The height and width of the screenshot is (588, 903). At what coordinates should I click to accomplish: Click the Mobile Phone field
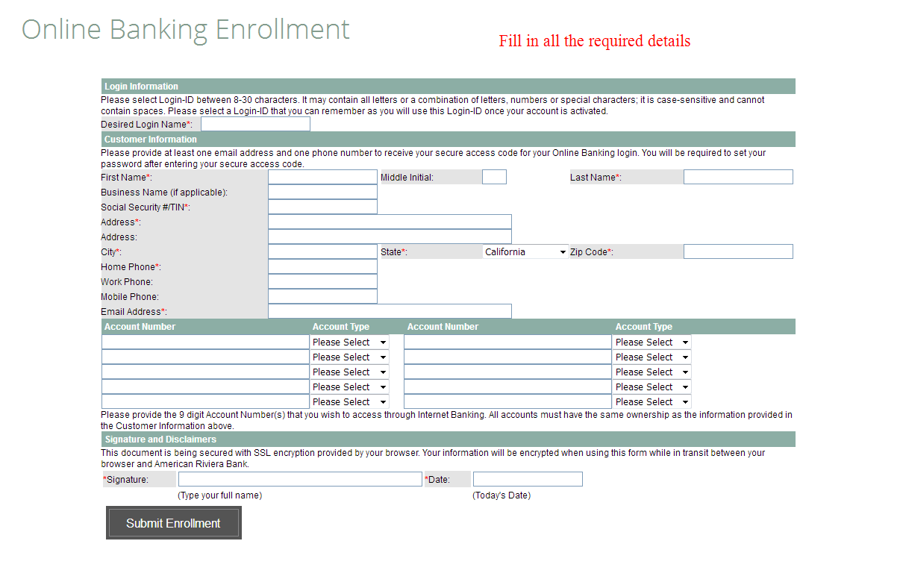(322, 296)
